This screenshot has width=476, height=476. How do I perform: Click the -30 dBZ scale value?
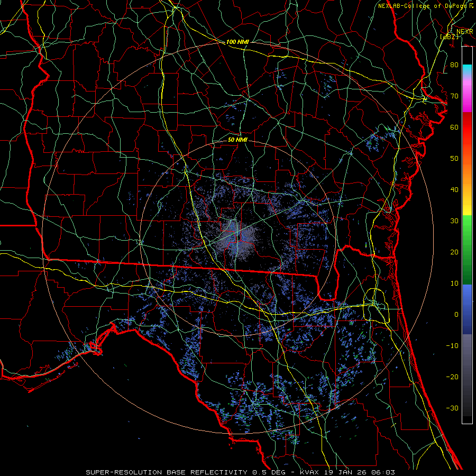[x=452, y=408]
